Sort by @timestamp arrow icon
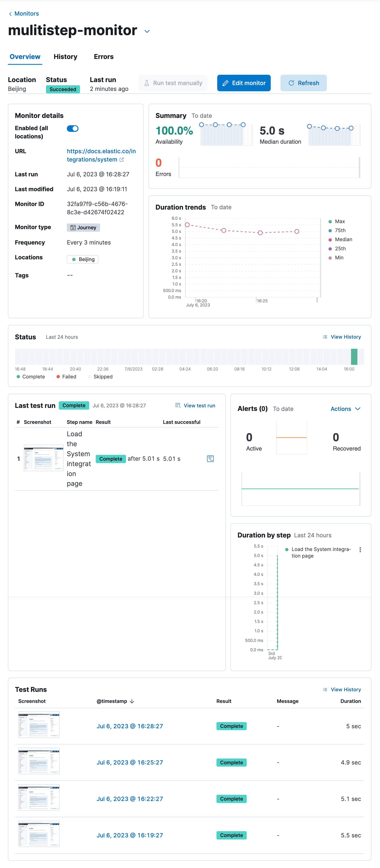 [x=132, y=701]
